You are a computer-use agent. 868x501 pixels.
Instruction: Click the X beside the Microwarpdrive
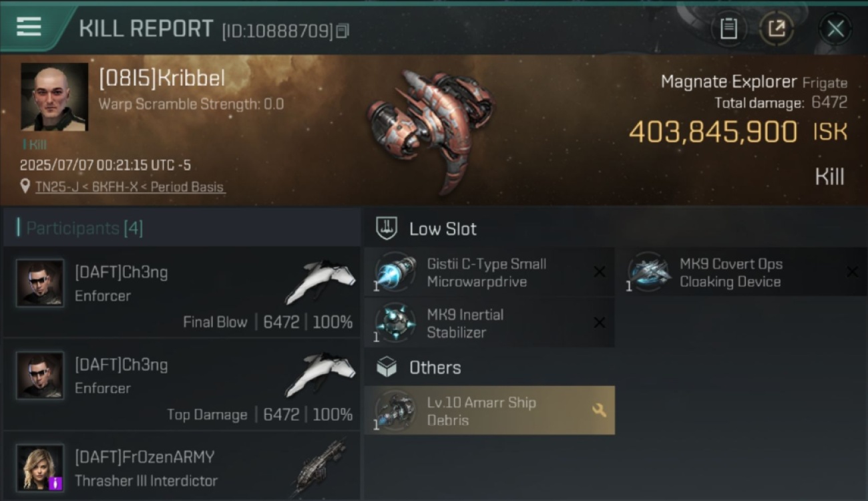point(600,272)
